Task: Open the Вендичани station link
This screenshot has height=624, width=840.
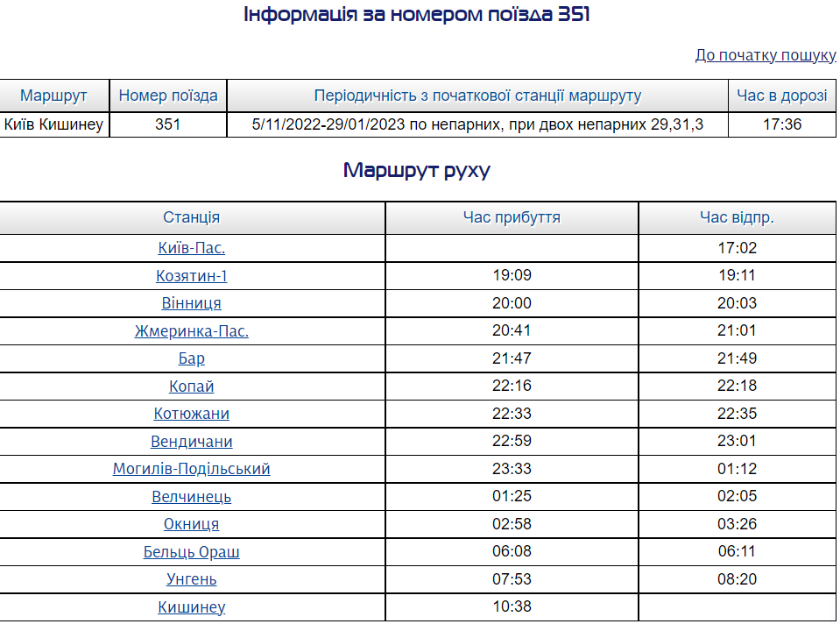Action: point(192,442)
